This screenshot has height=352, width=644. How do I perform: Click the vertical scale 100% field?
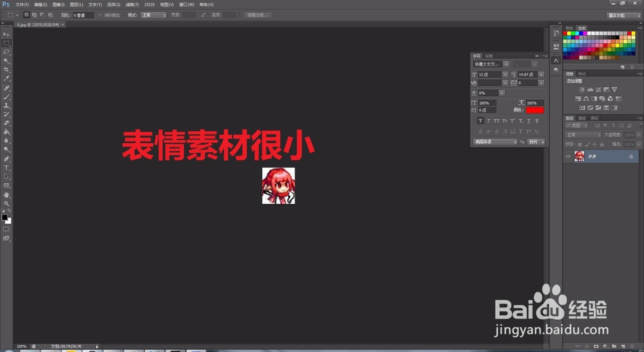(488, 103)
